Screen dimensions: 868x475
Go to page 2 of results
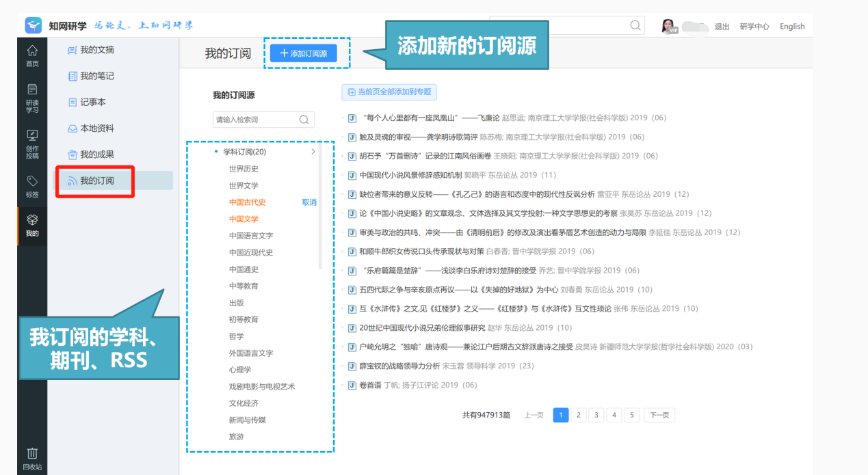[x=579, y=415]
